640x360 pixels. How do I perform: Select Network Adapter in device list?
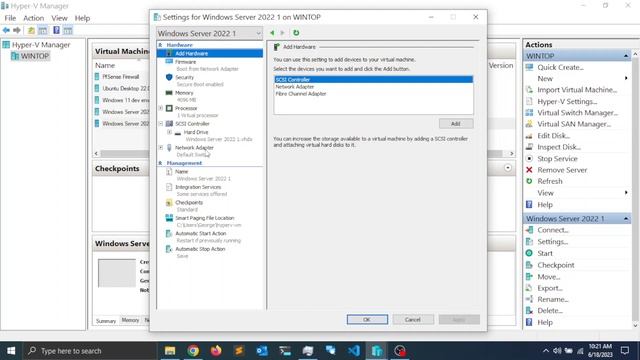[295, 87]
